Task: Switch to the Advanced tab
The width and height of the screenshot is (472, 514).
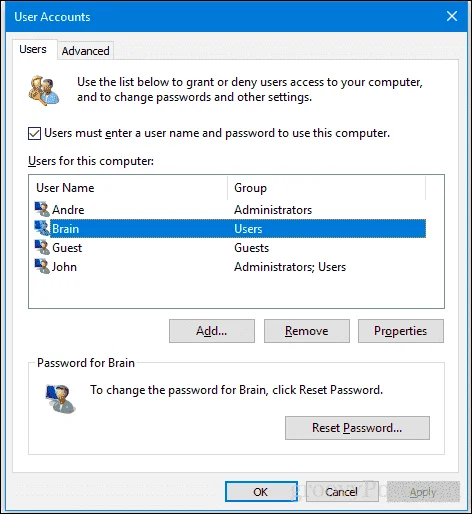Action: (85, 51)
